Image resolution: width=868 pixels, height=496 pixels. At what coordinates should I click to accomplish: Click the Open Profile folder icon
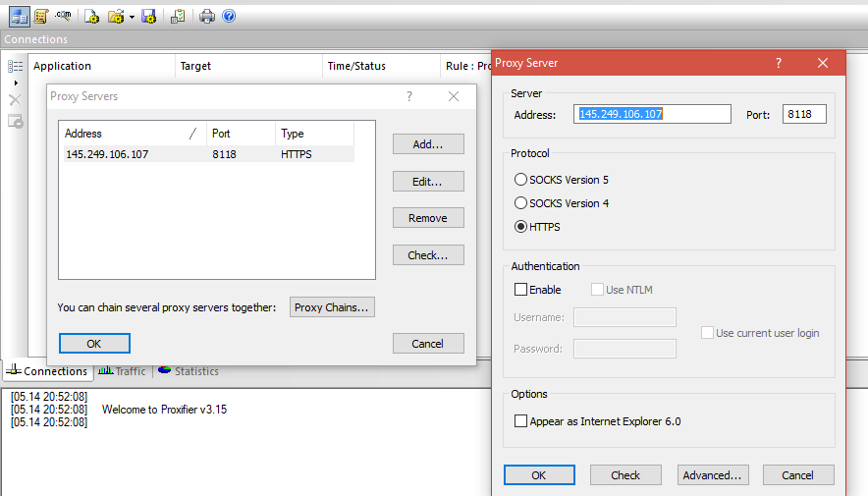[x=116, y=16]
